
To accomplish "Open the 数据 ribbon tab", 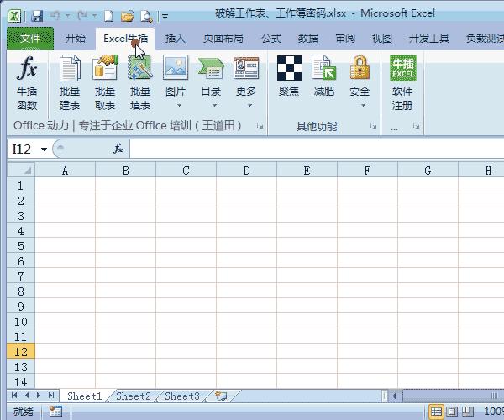I will [x=308, y=39].
